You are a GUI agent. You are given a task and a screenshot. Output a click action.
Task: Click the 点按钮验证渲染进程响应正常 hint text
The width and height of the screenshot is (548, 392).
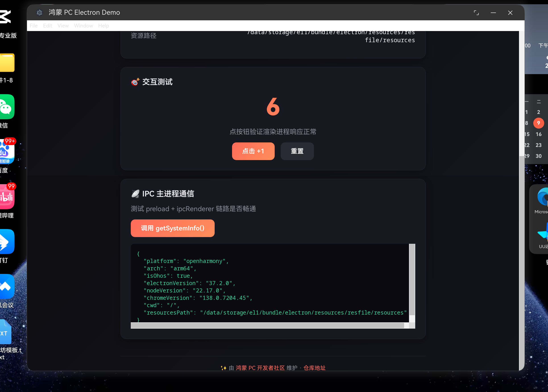point(273,131)
